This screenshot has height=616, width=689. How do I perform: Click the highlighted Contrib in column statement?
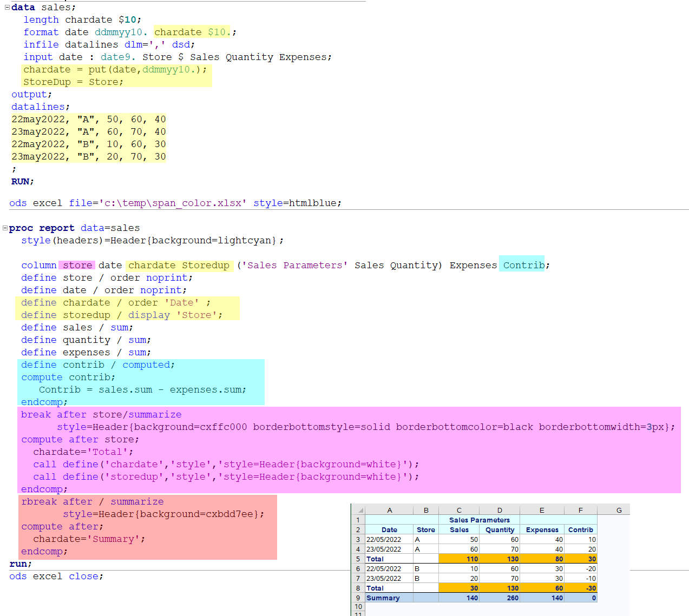(523, 265)
